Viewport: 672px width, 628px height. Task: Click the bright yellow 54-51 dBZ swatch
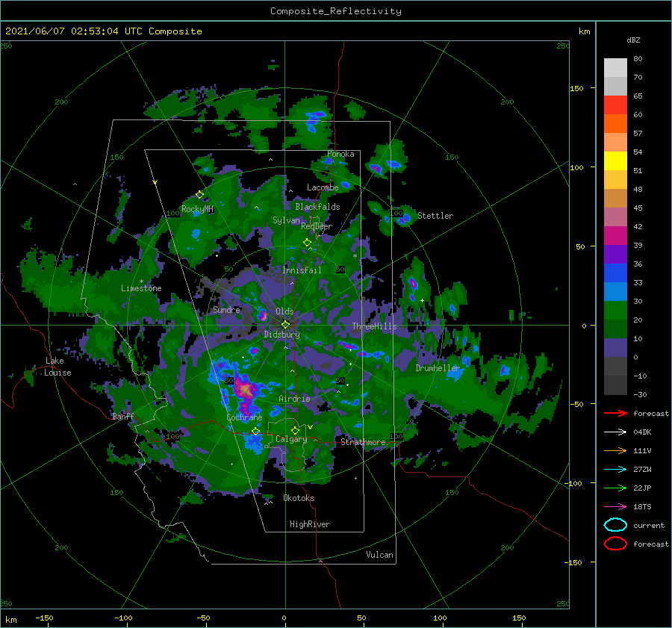click(x=615, y=161)
